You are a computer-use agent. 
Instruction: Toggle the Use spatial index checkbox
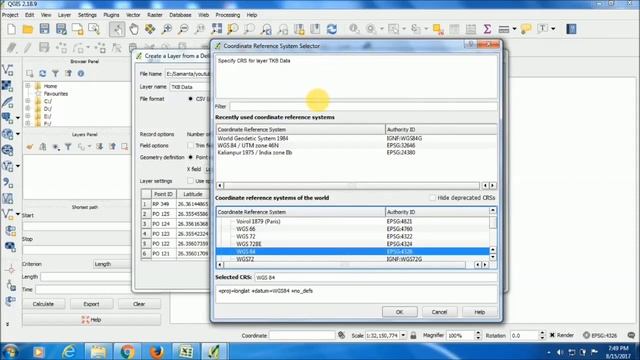pos(191,181)
